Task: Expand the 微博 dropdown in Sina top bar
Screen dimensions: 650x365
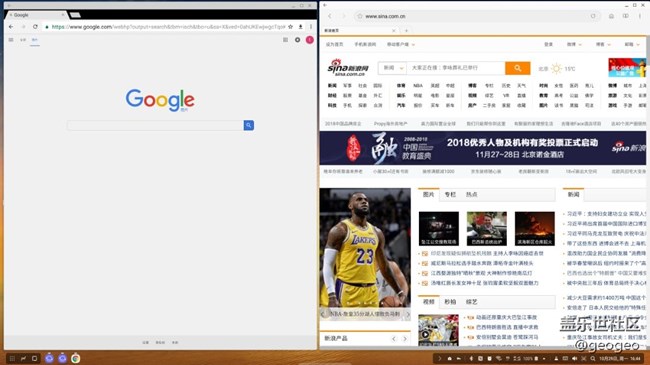Action: click(574, 44)
